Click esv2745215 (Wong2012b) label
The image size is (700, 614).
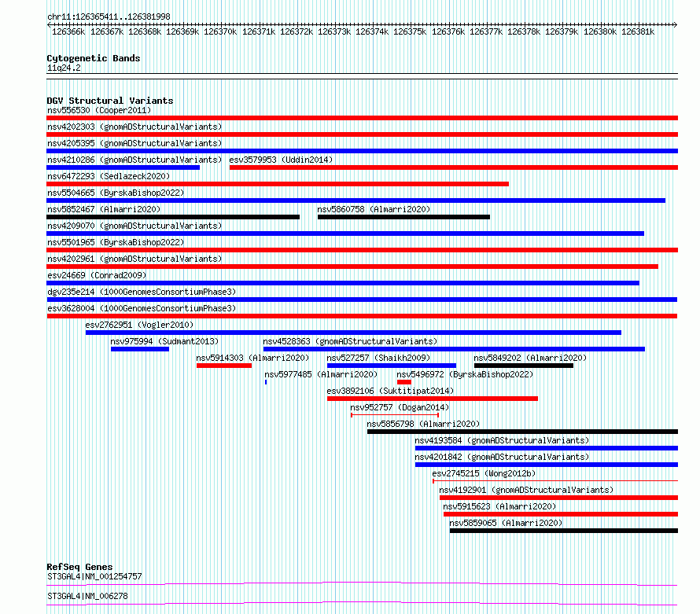click(x=484, y=473)
